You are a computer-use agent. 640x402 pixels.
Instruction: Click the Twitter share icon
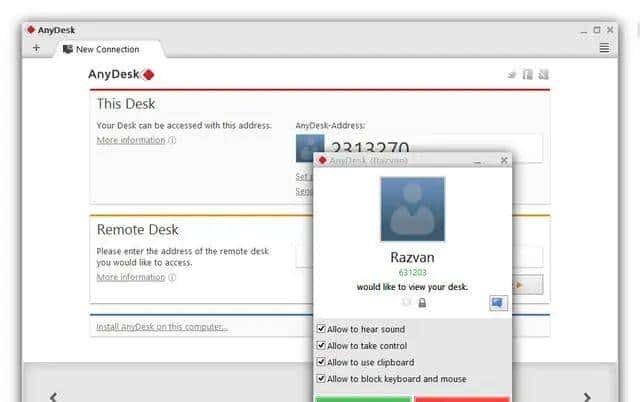coord(512,74)
